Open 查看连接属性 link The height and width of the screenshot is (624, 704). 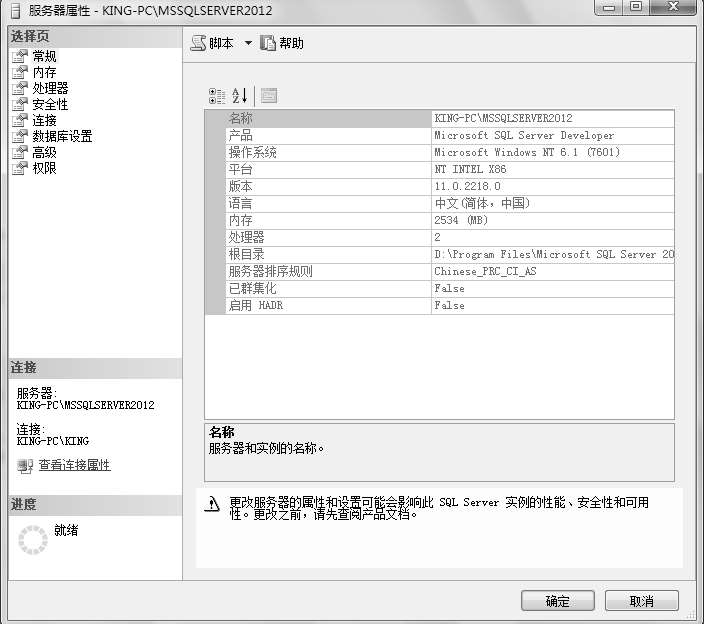pyautogui.click(x=75, y=465)
